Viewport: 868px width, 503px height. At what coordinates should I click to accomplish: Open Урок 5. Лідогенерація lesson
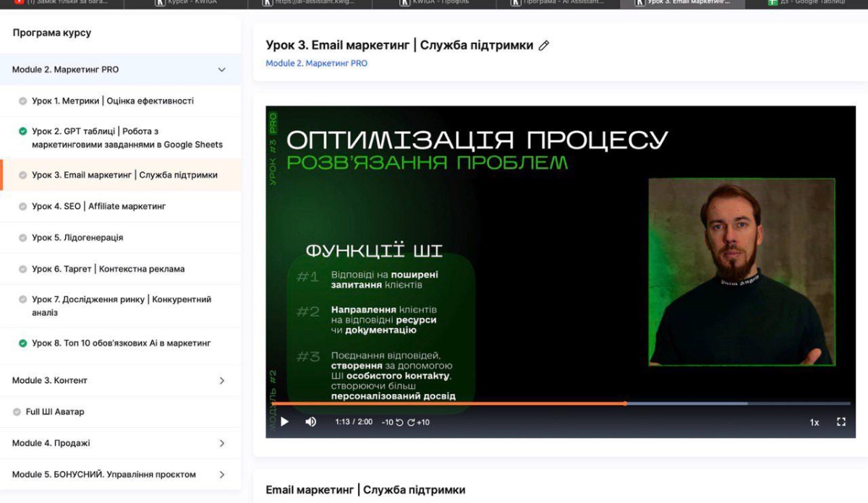click(77, 238)
